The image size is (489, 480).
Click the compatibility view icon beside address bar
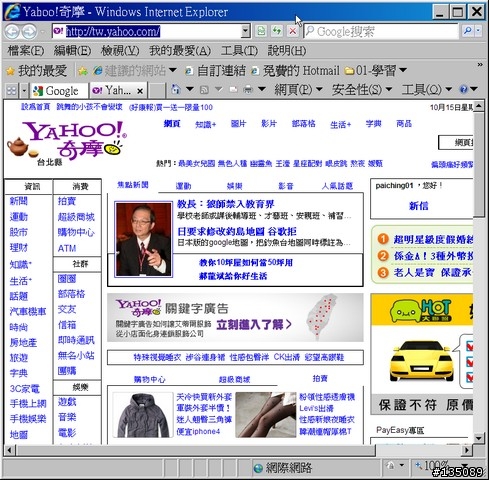tap(261, 31)
